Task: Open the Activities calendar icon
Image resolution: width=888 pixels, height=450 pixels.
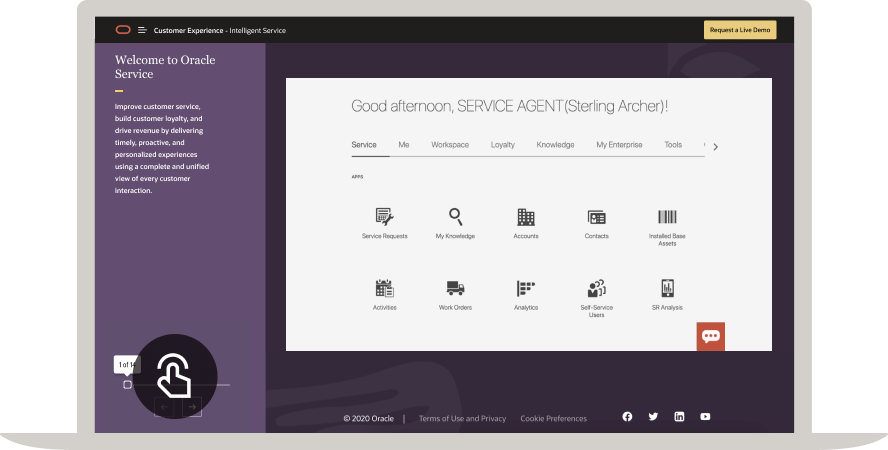Action: click(x=384, y=288)
